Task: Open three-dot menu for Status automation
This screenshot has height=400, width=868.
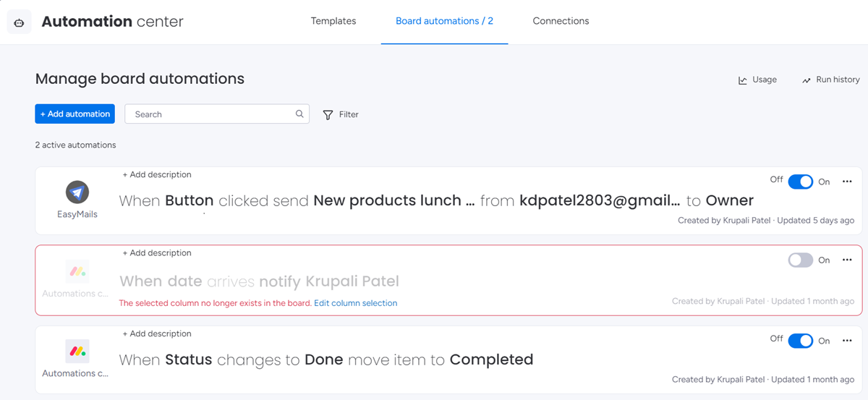Action: 847,341
